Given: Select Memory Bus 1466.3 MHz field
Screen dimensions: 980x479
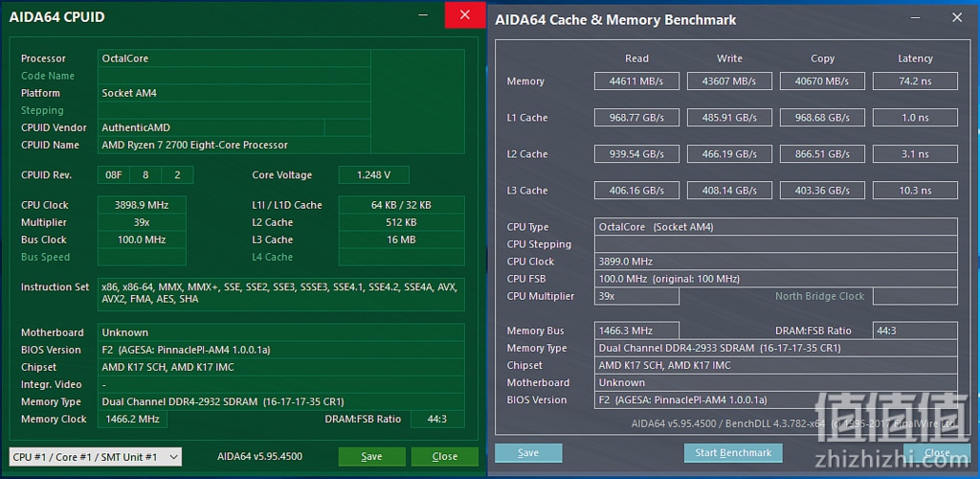Looking at the screenshot, I should pyautogui.click(x=636, y=331).
